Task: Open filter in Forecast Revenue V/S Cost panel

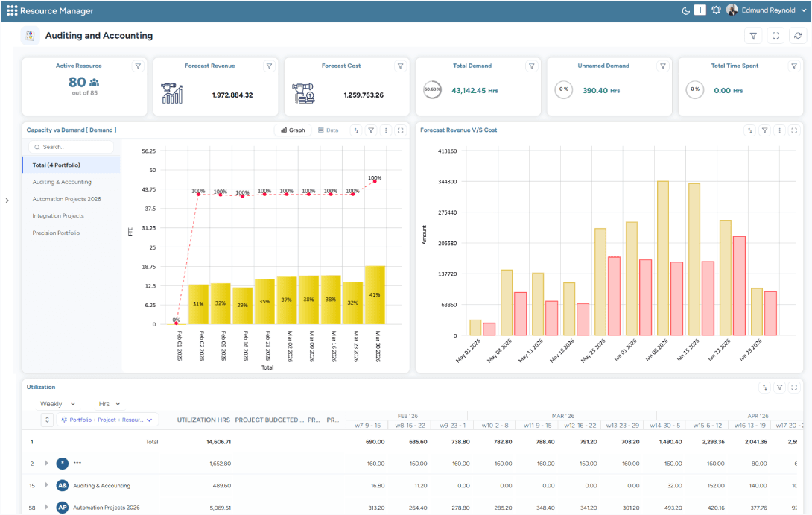Action: 765,130
